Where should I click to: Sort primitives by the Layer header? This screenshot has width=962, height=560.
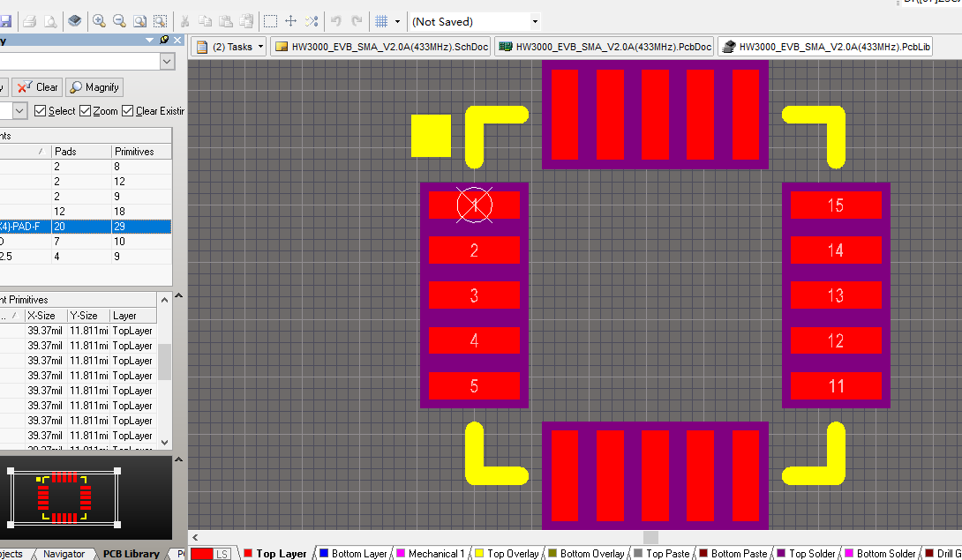[133, 315]
